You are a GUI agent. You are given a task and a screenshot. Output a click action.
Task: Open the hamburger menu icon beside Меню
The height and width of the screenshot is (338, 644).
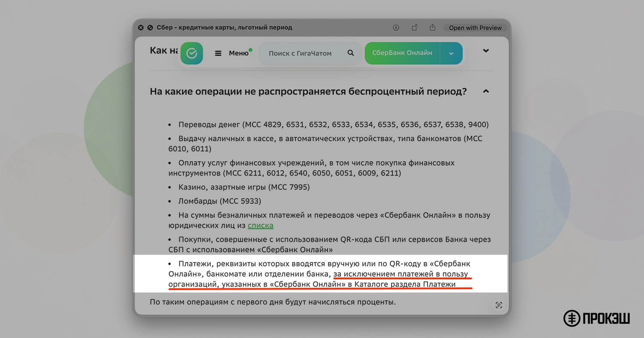pos(219,53)
